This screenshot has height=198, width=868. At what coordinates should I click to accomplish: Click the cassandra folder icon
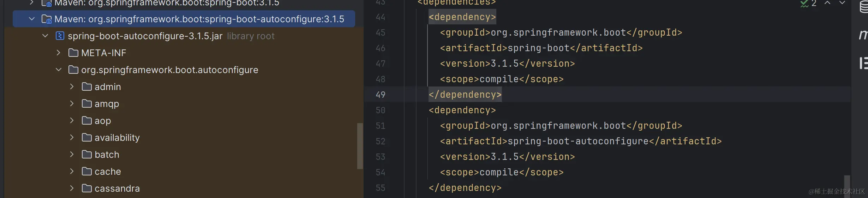(87, 188)
